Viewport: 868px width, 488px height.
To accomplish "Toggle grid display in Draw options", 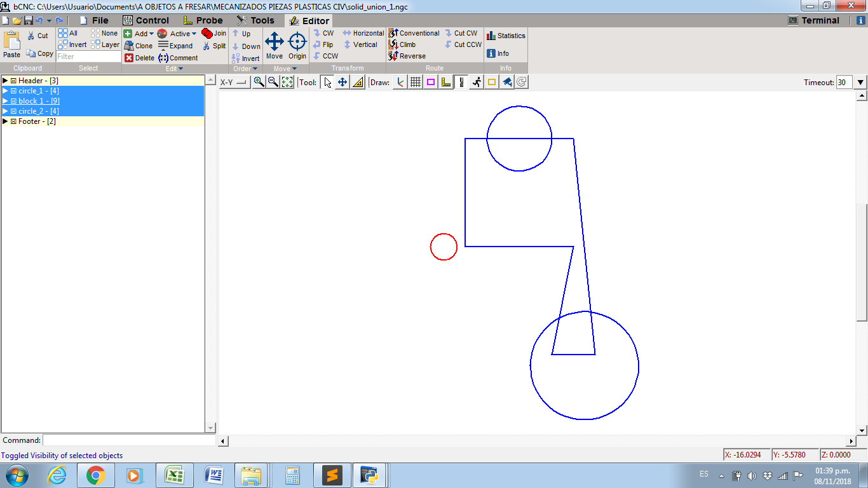I will click(x=416, y=82).
